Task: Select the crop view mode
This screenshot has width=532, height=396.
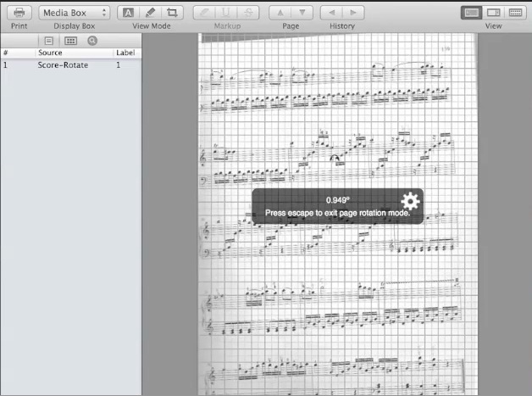Action: [173, 13]
